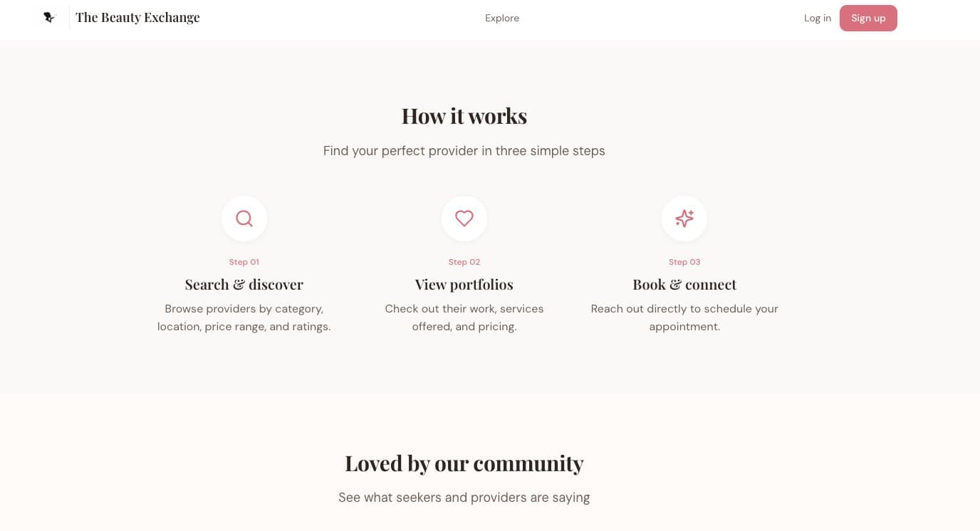
Task: Click the 'Book & connect' heading
Action: pyautogui.click(x=684, y=284)
